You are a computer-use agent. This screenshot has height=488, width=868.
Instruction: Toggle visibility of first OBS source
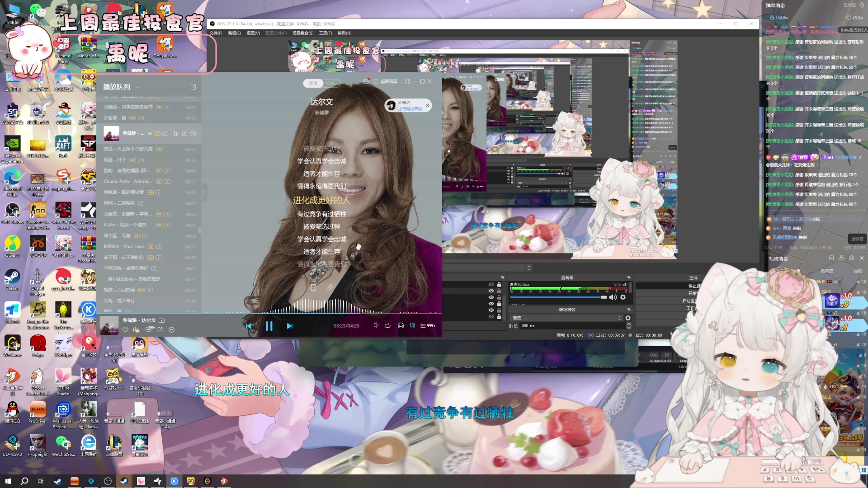click(491, 284)
